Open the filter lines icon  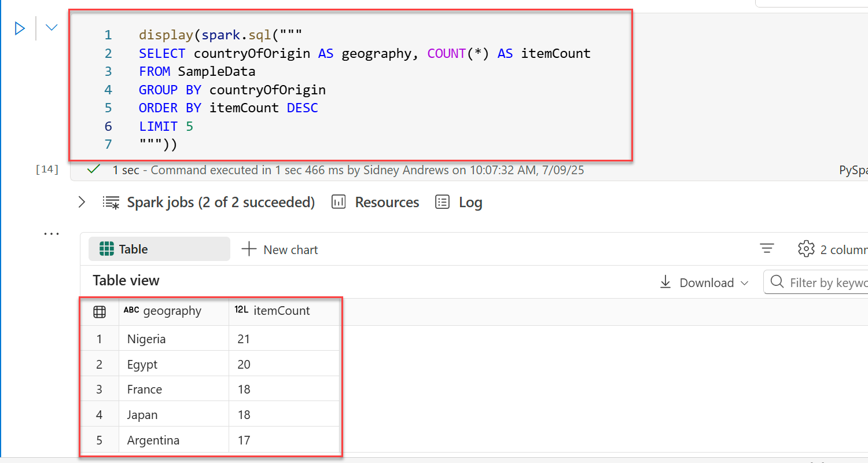coord(767,249)
